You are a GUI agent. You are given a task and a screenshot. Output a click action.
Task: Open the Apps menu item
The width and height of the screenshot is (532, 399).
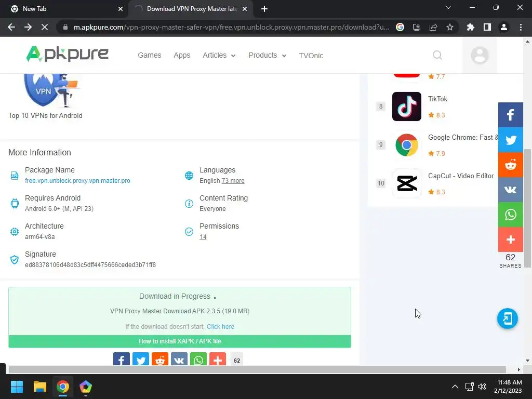tap(182, 55)
